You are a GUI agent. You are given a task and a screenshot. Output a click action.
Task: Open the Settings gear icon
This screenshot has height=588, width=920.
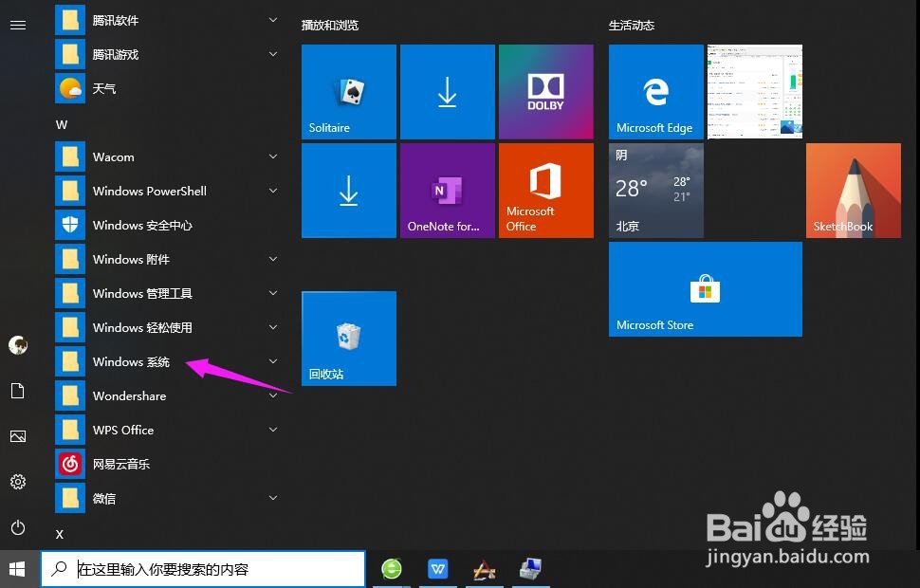(x=18, y=482)
